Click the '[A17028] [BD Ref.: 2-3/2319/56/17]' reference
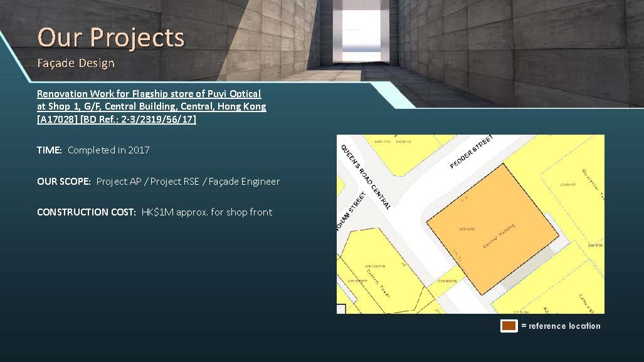The image size is (644, 362). tap(117, 119)
